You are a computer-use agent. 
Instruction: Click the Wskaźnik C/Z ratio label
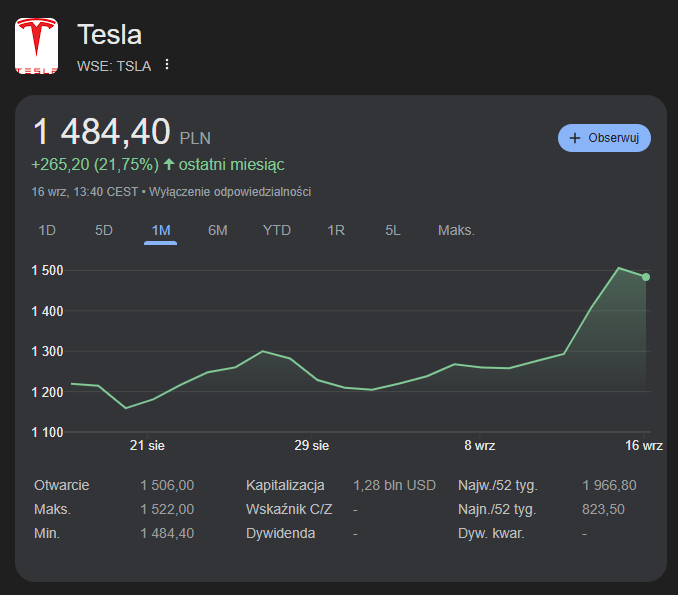coord(289,509)
